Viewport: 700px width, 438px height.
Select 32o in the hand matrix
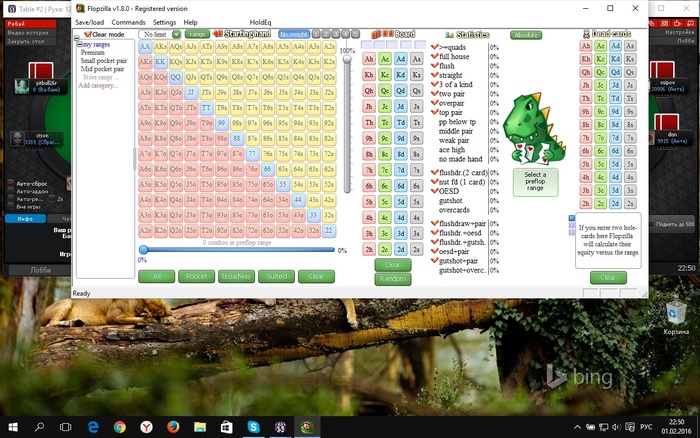tap(313, 231)
